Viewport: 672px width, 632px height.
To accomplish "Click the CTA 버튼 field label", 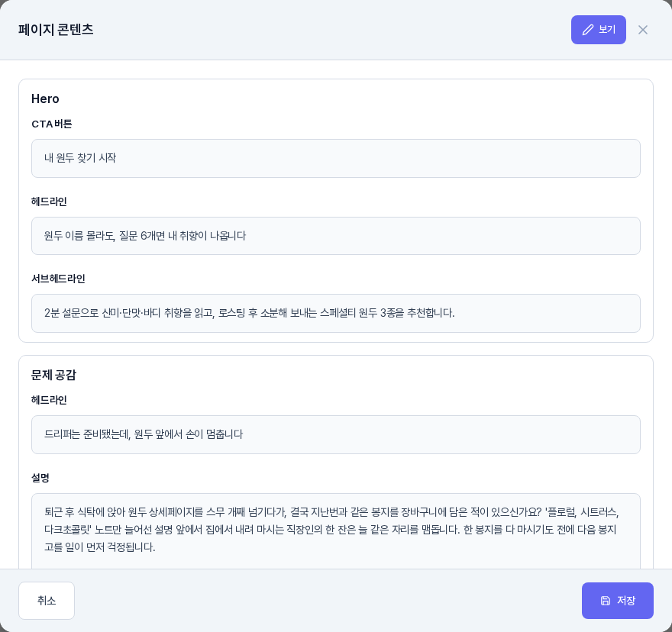I will [51, 124].
